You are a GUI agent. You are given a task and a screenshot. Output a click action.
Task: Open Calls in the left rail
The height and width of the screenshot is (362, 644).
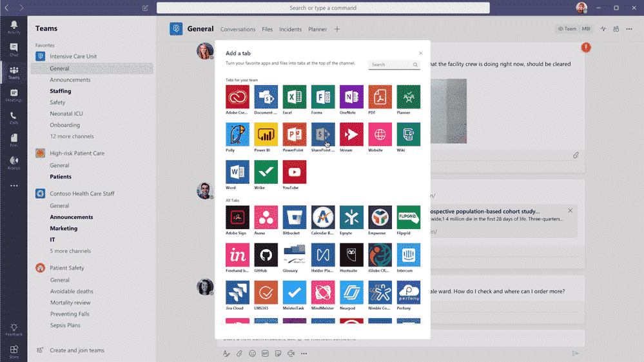tap(14, 118)
